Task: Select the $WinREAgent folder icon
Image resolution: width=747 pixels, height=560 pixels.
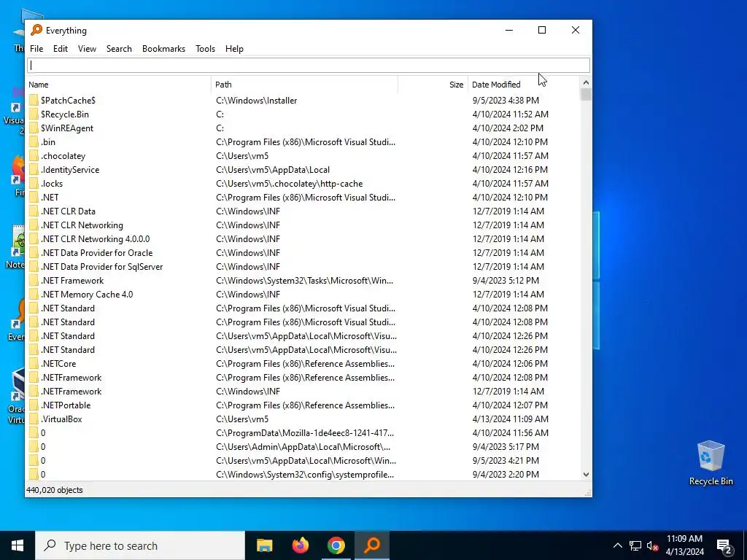Action: click(34, 128)
